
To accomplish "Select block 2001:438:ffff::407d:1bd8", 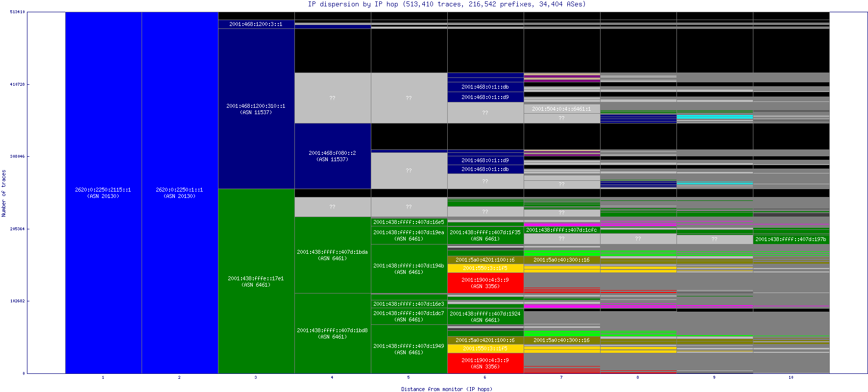I will click(x=333, y=333).
